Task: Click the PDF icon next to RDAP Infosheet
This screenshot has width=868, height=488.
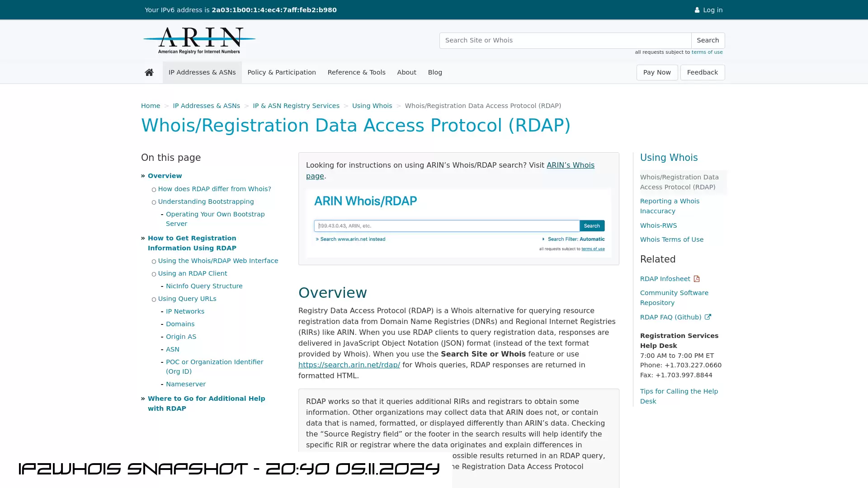Action: point(697,279)
